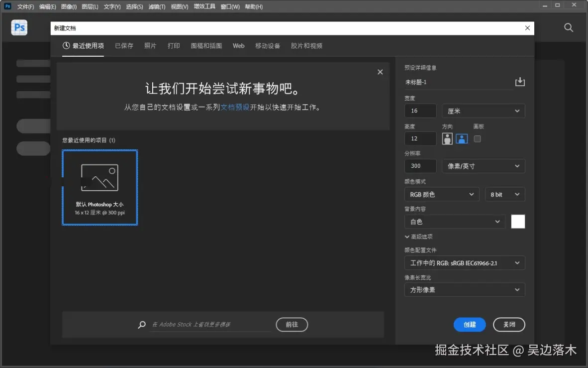
Task: Click the small Ps title bar icon
Action: coord(7,6)
